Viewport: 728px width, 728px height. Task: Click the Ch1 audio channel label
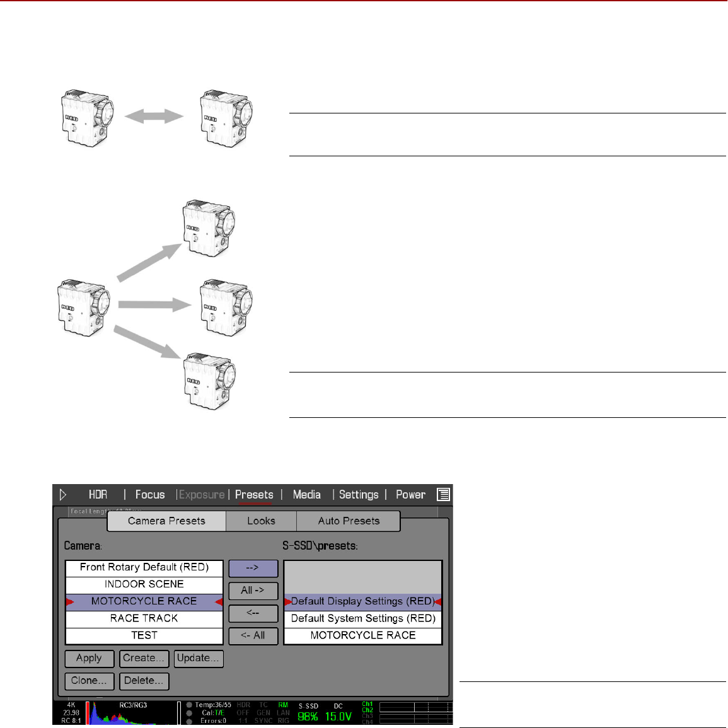tap(367, 704)
